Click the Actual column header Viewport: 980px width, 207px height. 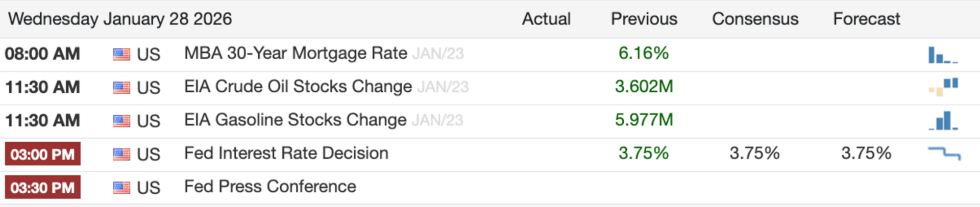point(546,19)
